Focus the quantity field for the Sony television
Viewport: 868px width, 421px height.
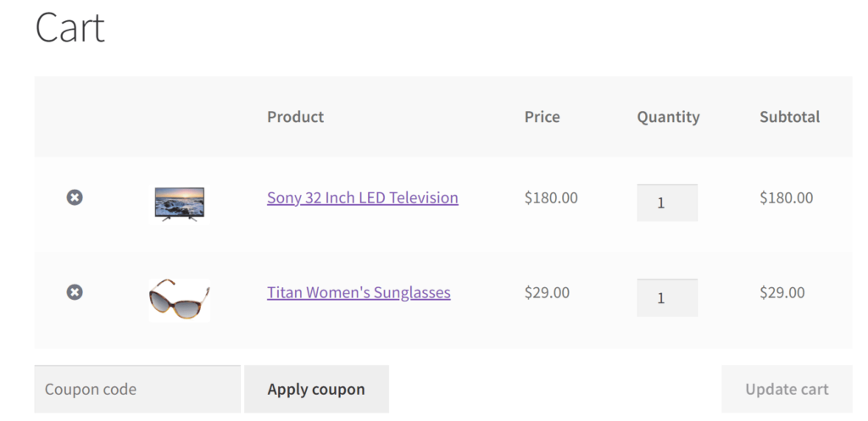[667, 203]
